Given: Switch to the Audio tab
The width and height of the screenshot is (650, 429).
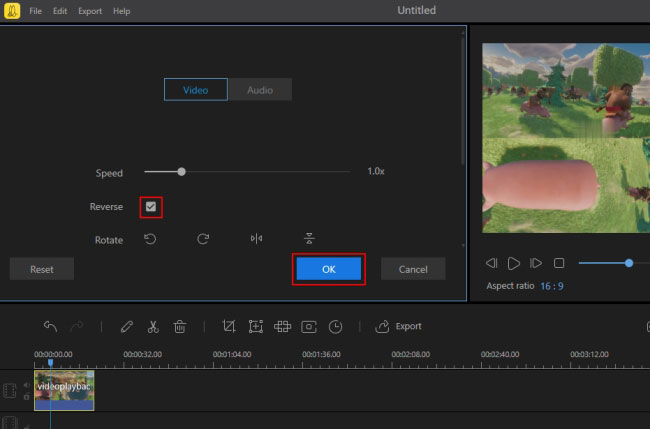Looking at the screenshot, I should [x=260, y=90].
